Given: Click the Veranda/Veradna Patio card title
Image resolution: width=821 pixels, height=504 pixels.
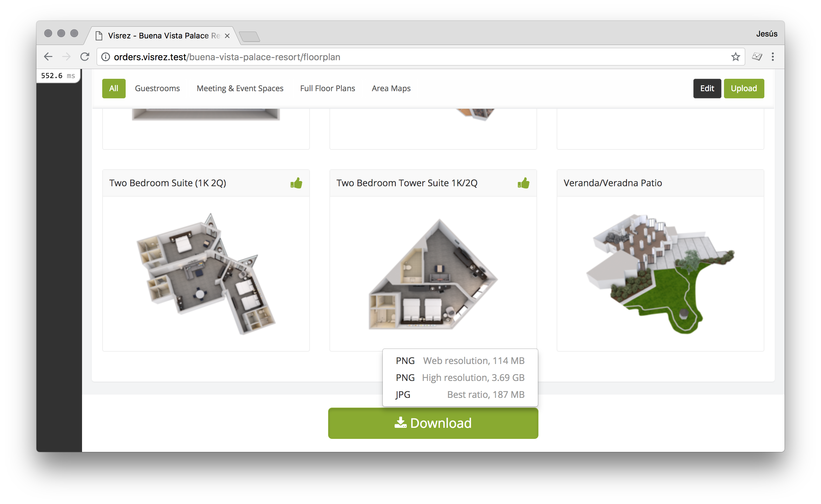Looking at the screenshot, I should 613,183.
